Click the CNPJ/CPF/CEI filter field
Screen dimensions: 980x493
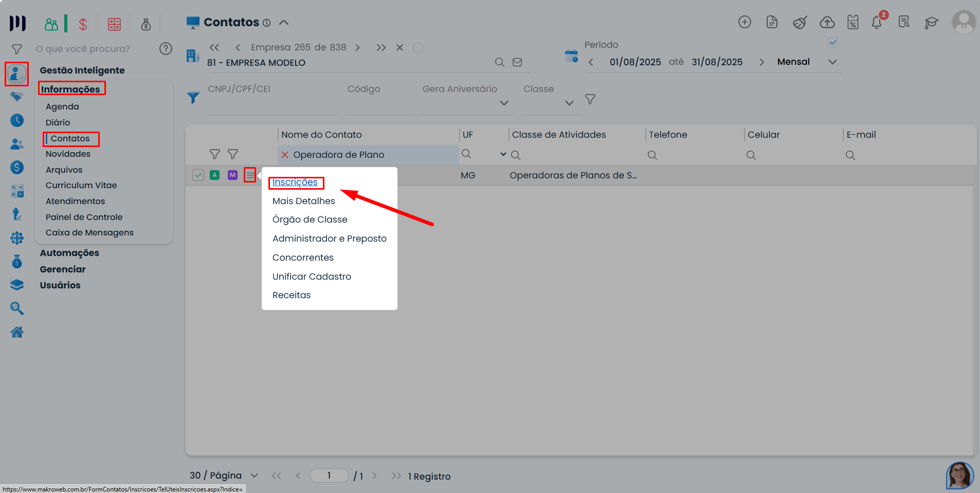click(271, 104)
